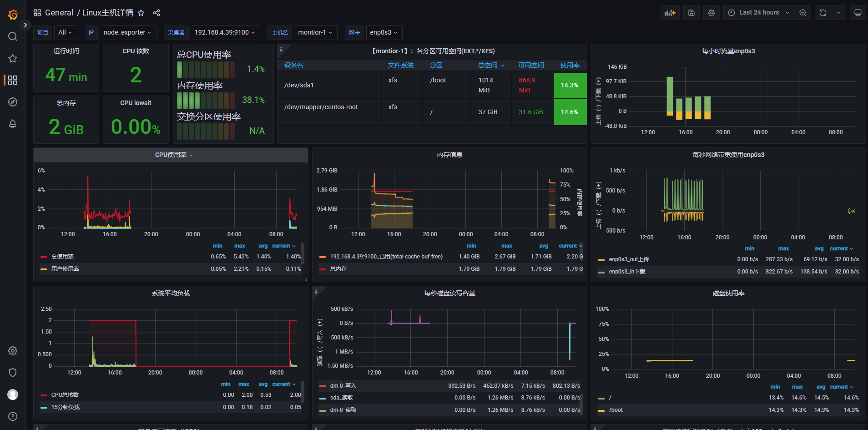The width and height of the screenshot is (868, 430).
Task: Toggle the 总内存 series in memory legend
Action: [x=338, y=269]
